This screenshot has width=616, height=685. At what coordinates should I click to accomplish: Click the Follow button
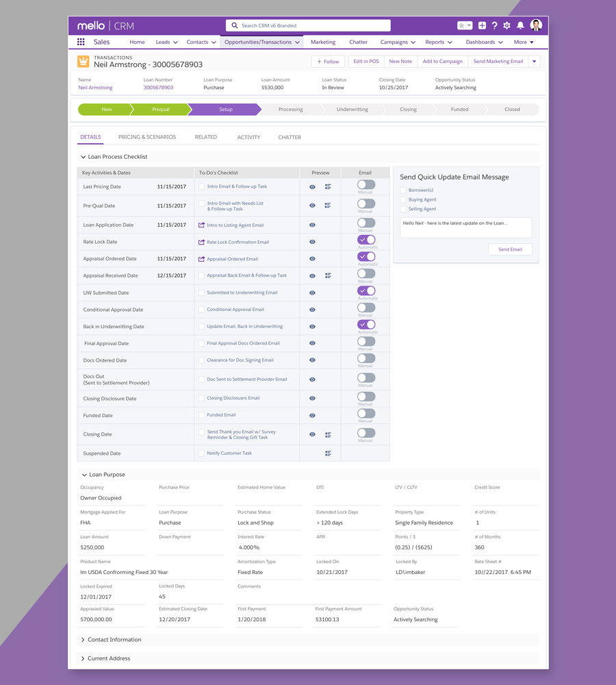coord(328,62)
